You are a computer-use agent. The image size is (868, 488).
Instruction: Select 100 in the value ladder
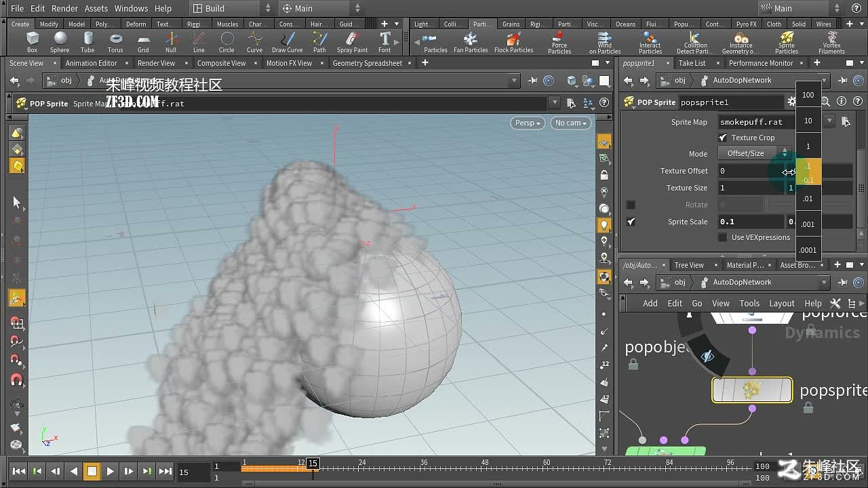pyautogui.click(x=808, y=95)
